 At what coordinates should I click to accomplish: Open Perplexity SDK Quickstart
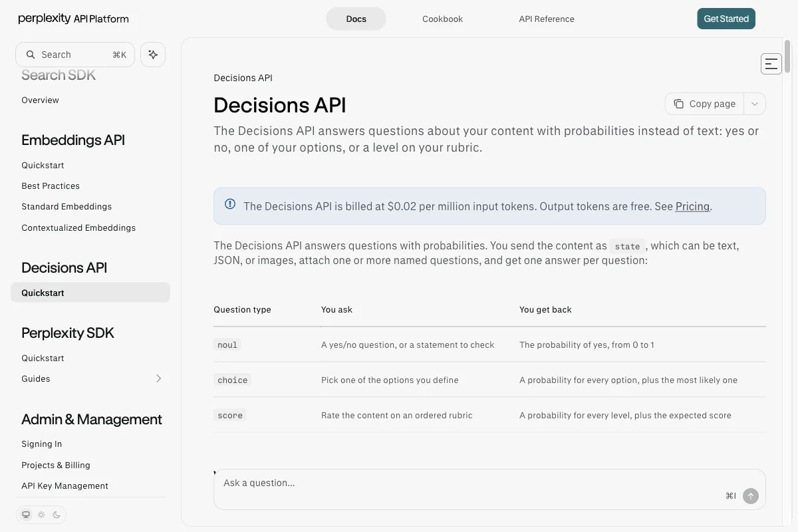click(x=43, y=358)
